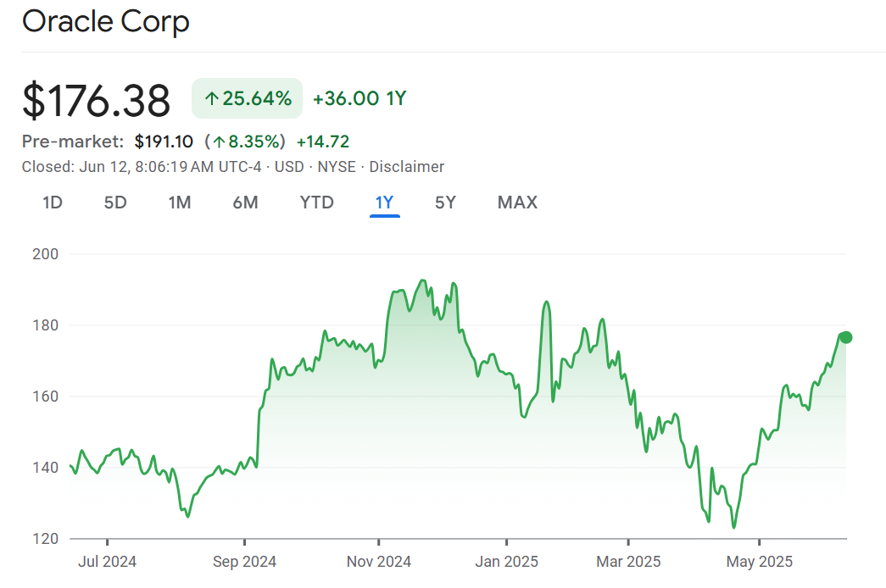Click the Mar 2025 x-axis label

628,561
